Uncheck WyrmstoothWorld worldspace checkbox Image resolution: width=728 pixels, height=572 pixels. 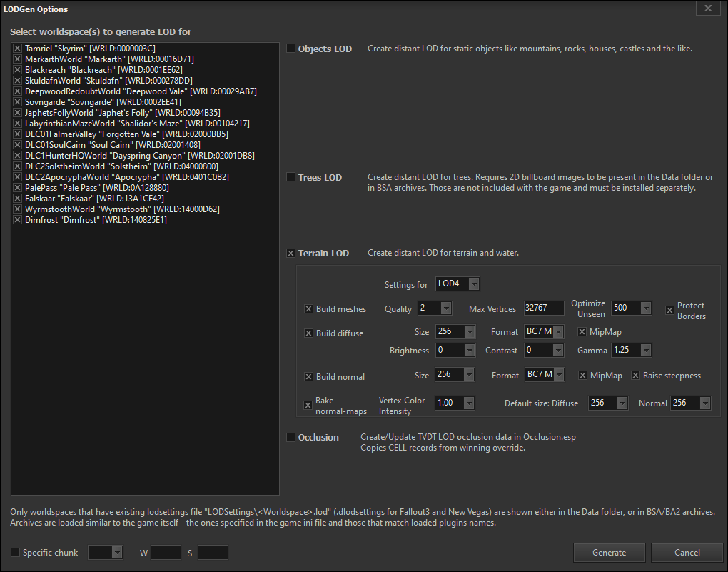tap(17, 209)
